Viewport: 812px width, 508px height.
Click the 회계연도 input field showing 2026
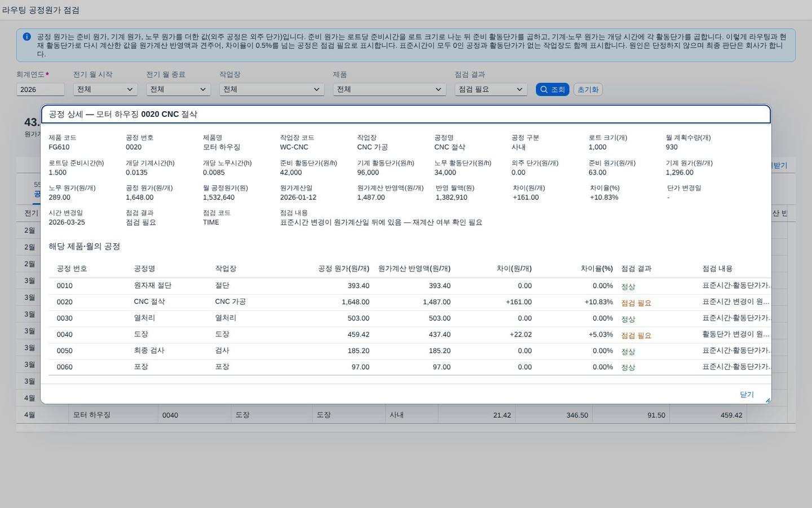[x=41, y=89]
